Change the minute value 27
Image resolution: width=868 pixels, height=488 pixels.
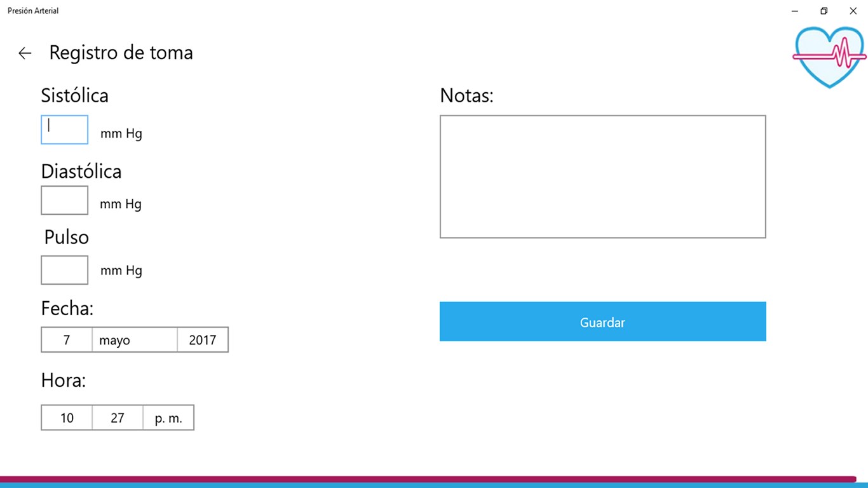click(x=118, y=418)
